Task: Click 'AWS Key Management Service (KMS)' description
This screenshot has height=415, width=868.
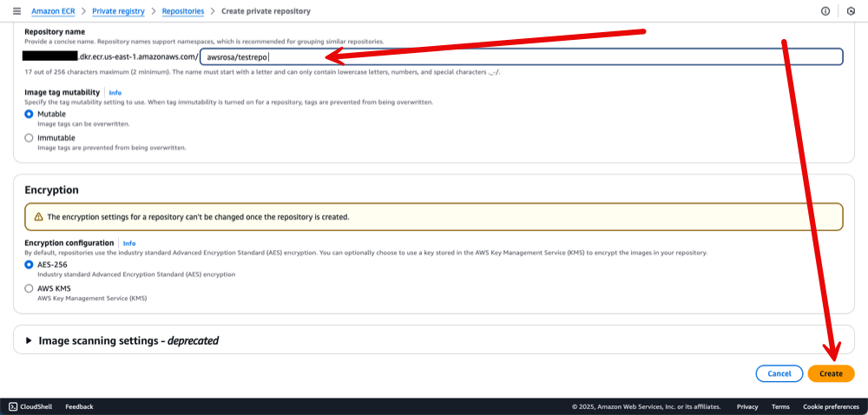Action: pos(92,299)
